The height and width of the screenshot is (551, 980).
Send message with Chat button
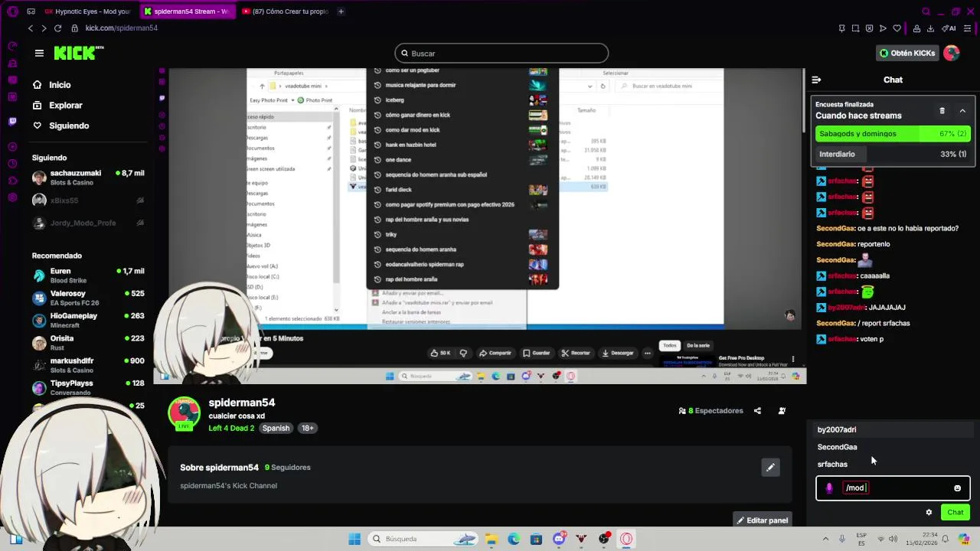point(955,513)
